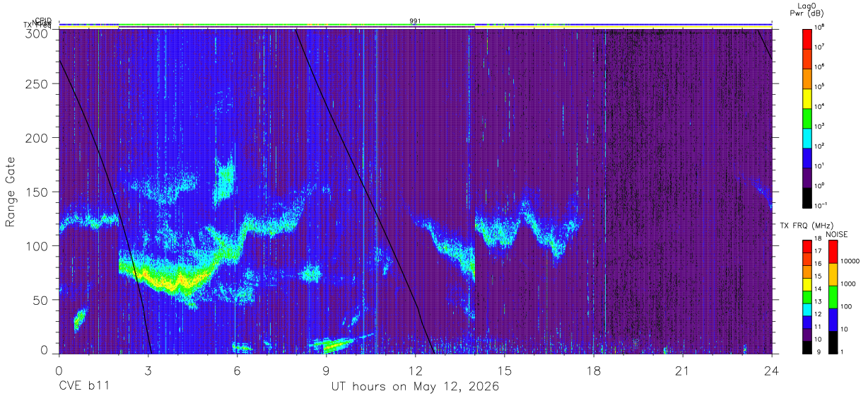Click the 'NOISE' legend title
This screenshot has height=401, width=868.
click(836, 234)
